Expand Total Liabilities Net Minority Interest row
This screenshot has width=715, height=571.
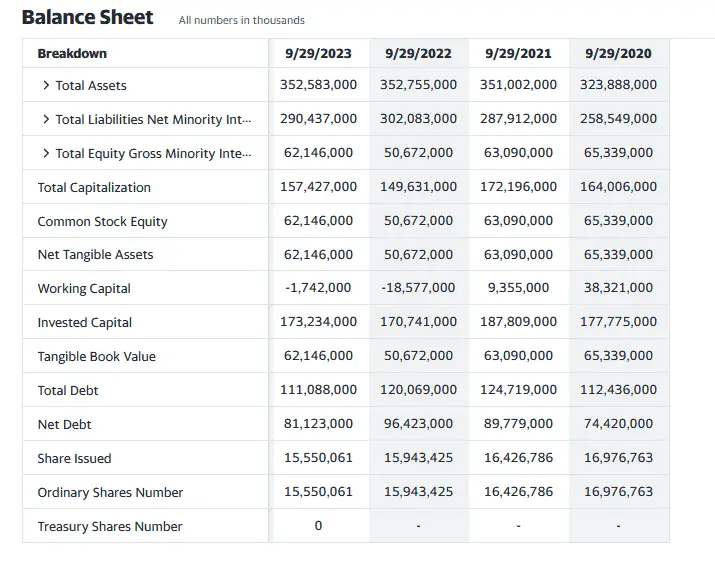[x=46, y=120]
